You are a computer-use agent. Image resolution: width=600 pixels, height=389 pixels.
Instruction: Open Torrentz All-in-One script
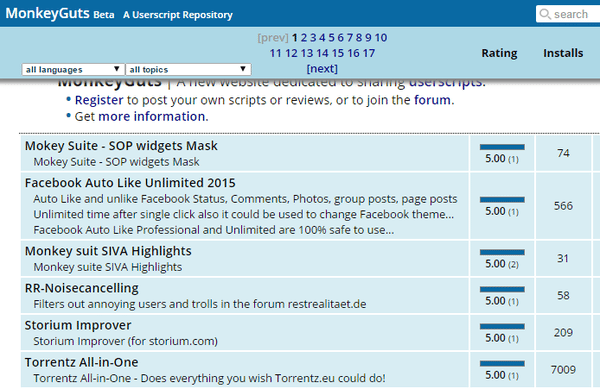click(82, 362)
